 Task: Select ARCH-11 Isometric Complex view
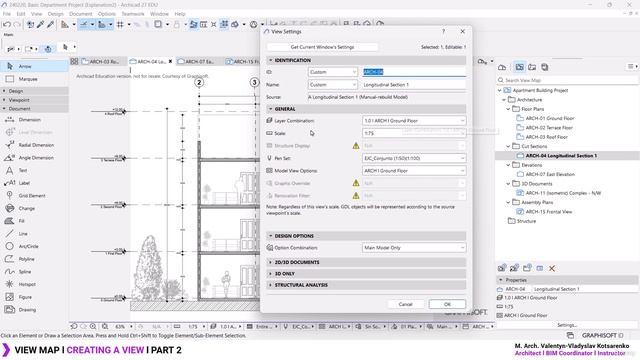(563, 193)
